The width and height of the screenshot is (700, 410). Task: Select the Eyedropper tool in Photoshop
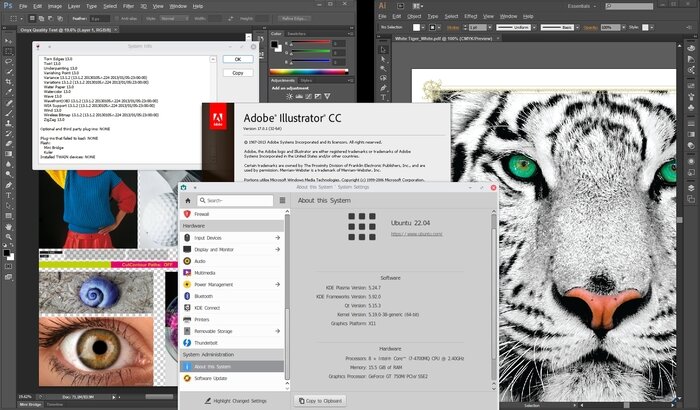pyautogui.click(x=8, y=92)
